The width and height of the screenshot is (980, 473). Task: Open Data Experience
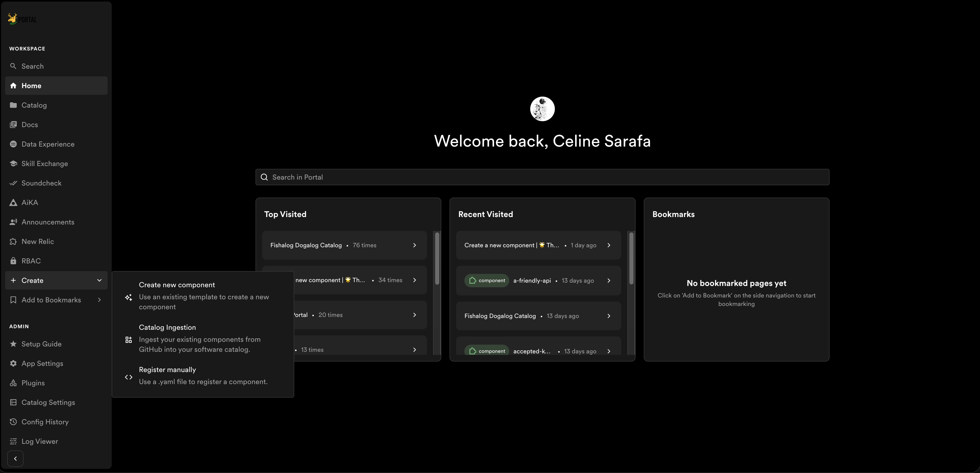(x=48, y=144)
